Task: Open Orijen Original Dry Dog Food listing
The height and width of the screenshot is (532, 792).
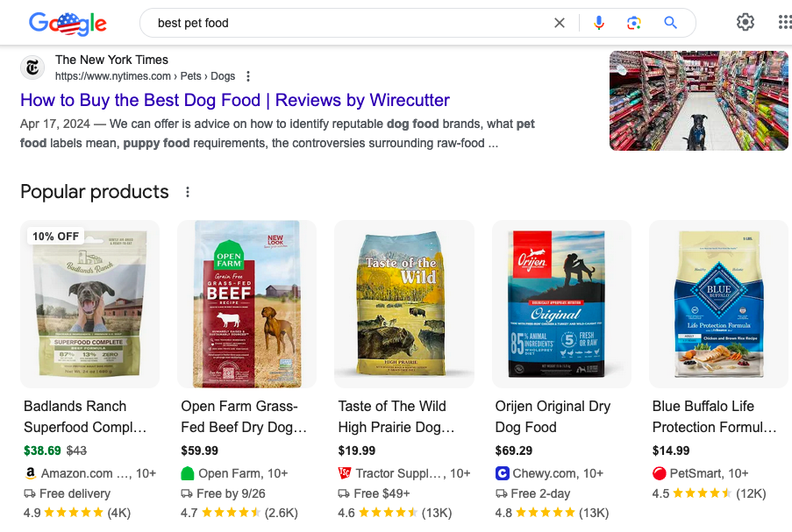Action: coord(553,416)
